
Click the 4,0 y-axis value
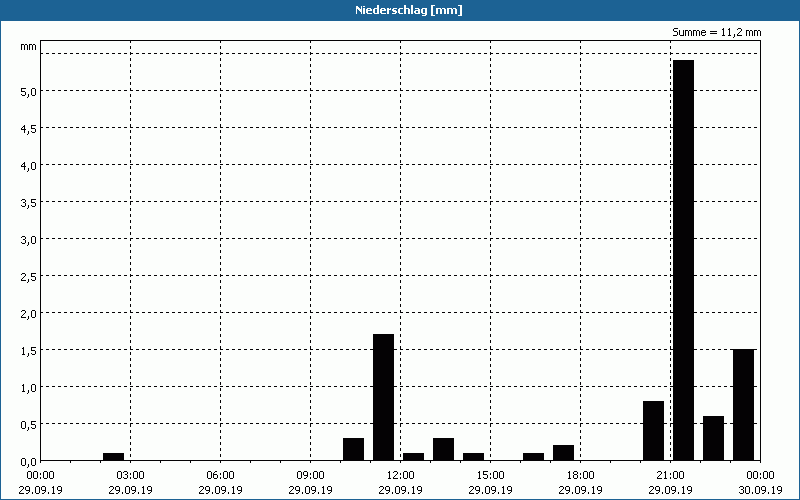pos(28,166)
